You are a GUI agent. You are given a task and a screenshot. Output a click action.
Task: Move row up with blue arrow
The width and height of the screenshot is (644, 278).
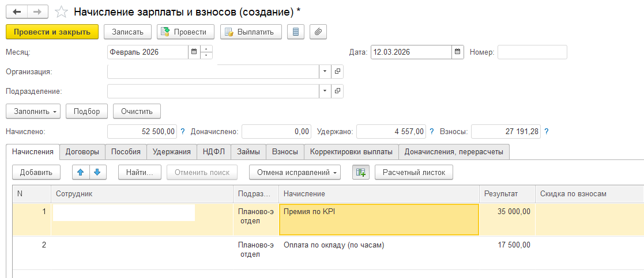(81, 172)
